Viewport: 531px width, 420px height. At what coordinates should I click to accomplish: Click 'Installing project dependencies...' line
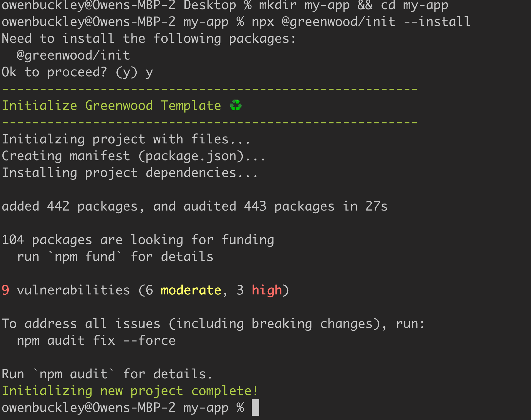point(130,173)
